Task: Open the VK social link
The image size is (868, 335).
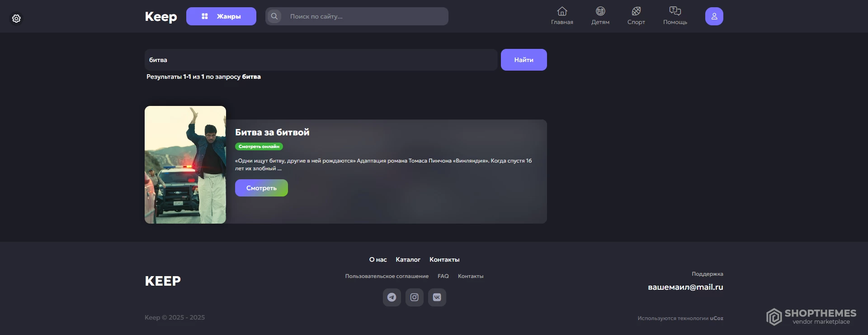Action: click(437, 297)
